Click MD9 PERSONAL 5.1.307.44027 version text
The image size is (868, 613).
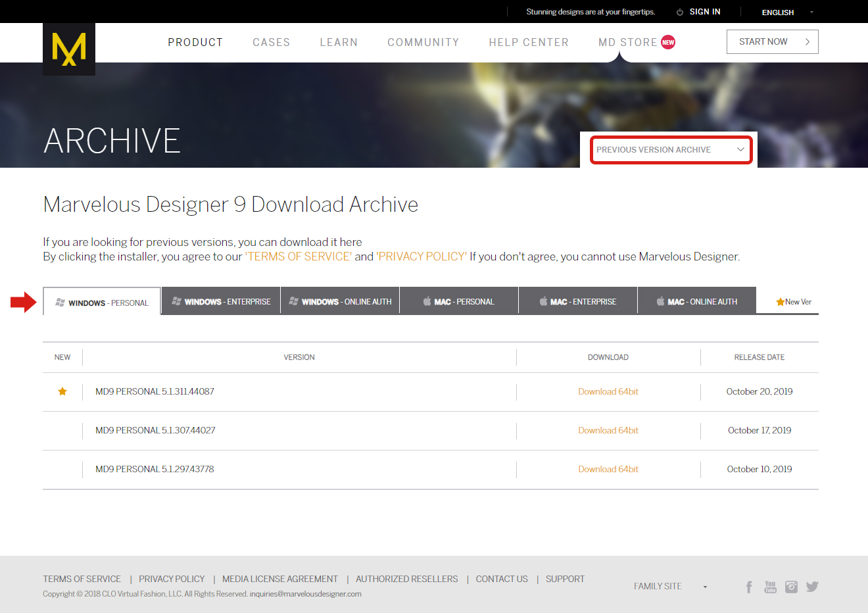pos(155,430)
